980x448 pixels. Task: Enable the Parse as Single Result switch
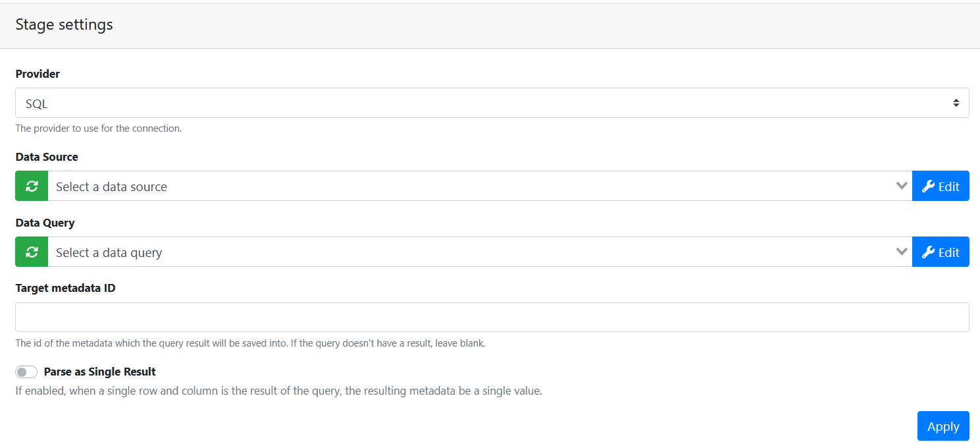pyautogui.click(x=26, y=372)
